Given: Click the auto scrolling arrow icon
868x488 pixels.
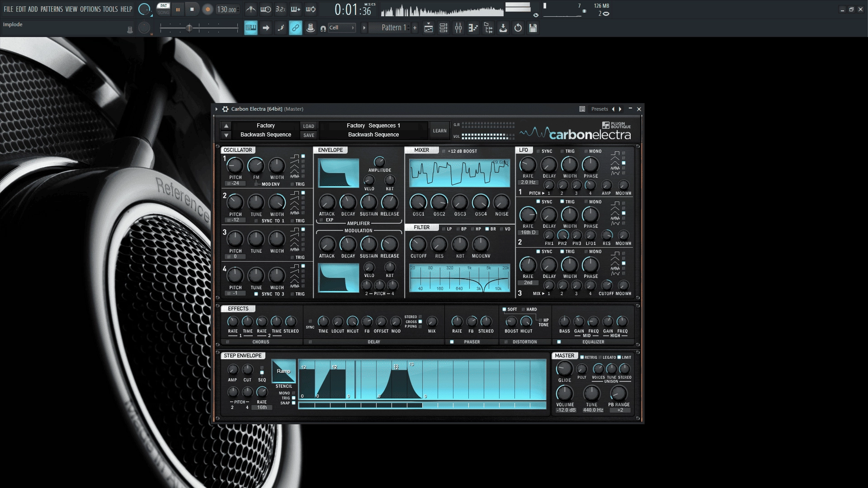Looking at the screenshot, I should point(266,28).
